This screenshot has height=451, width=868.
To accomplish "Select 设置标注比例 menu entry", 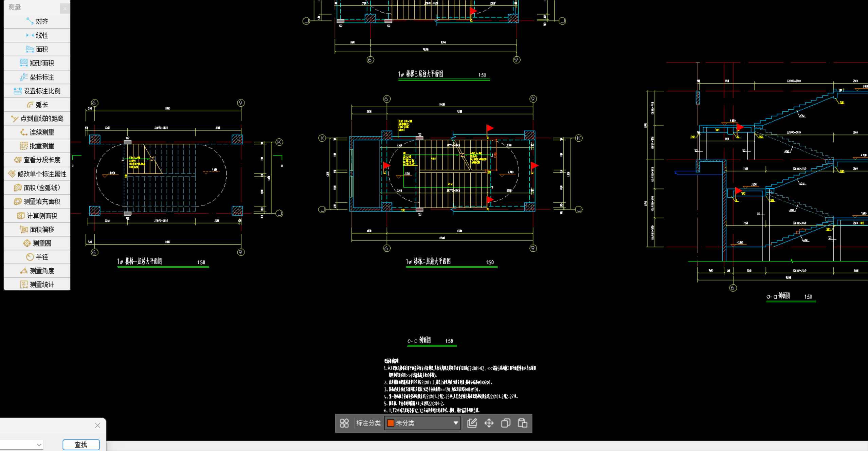I will point(37,91).
